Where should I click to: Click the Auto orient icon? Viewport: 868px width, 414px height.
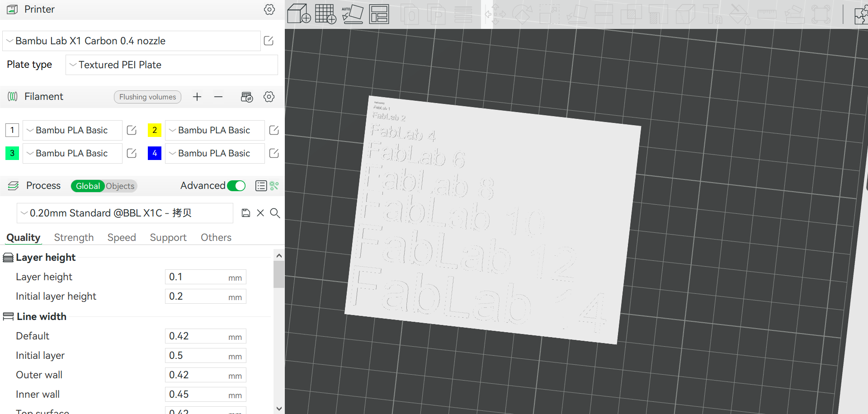click(x=353, y=14)
